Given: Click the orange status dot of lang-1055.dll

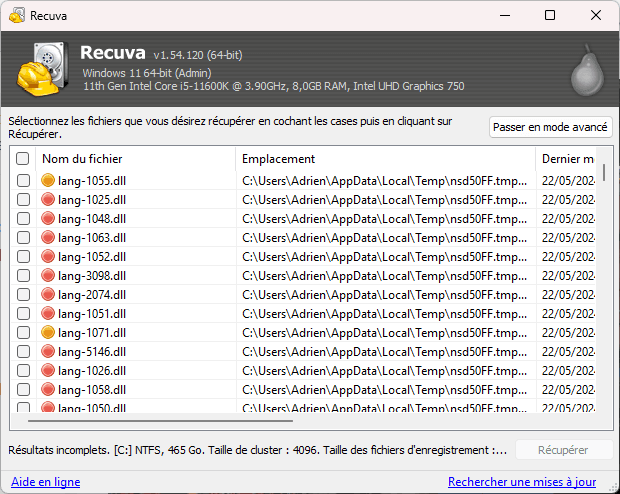Looking at the screenshot, I should pos(48,180).
